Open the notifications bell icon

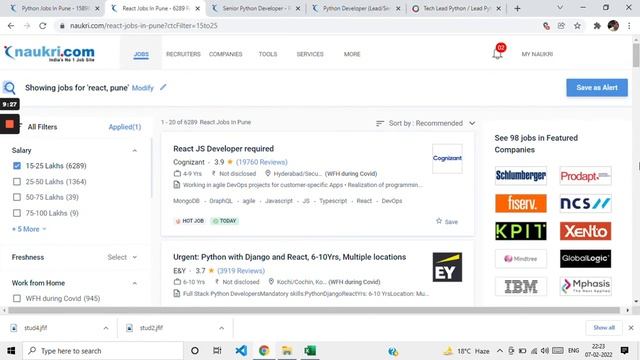[x=498, y=53]
